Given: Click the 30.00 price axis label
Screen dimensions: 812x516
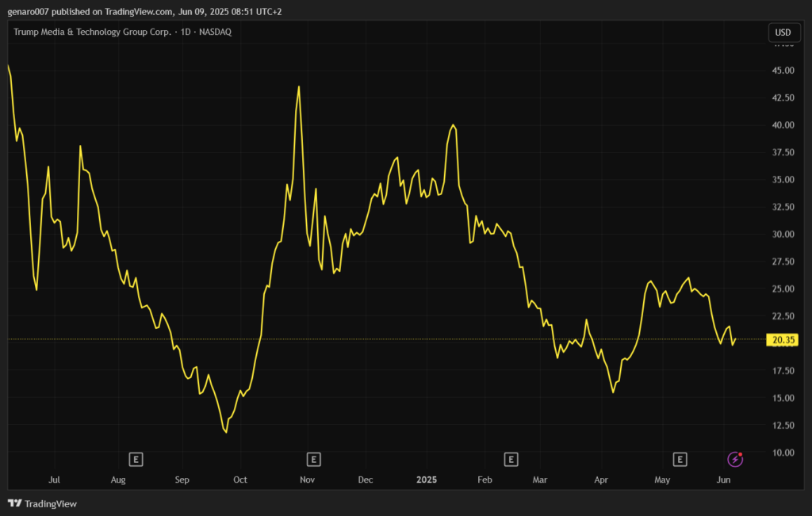Looking at the screenshot, I should tap(783, 235).
